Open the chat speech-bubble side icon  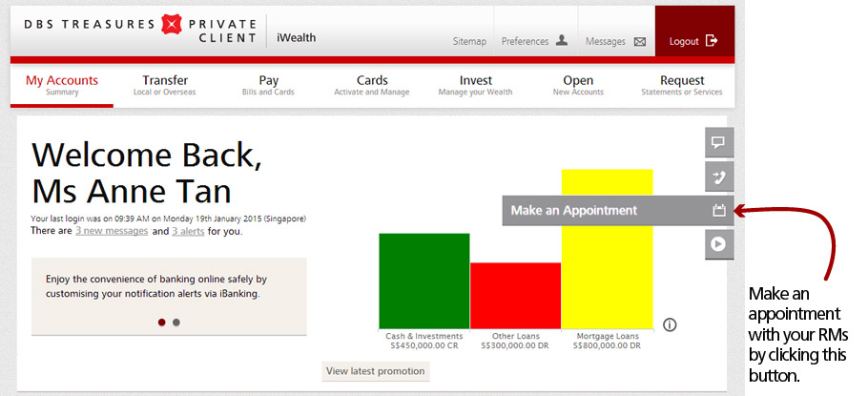point(719,143)
